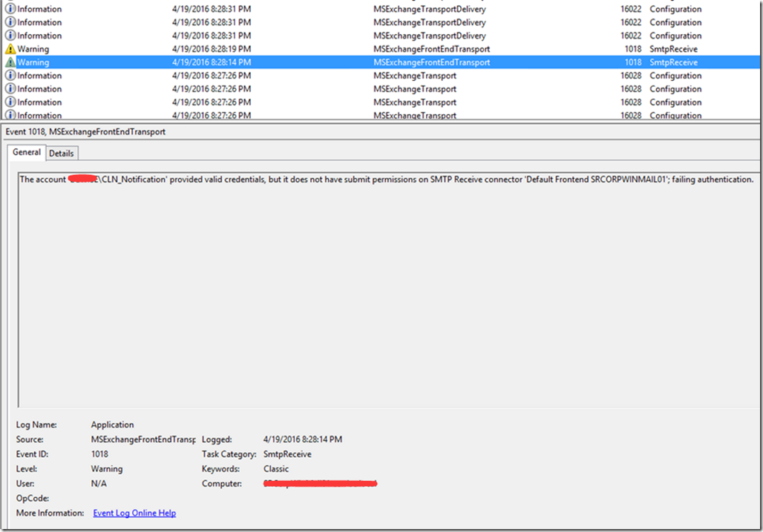Click the event description starting 'The account'
This screenshot has width=763, height=532.
387,180
